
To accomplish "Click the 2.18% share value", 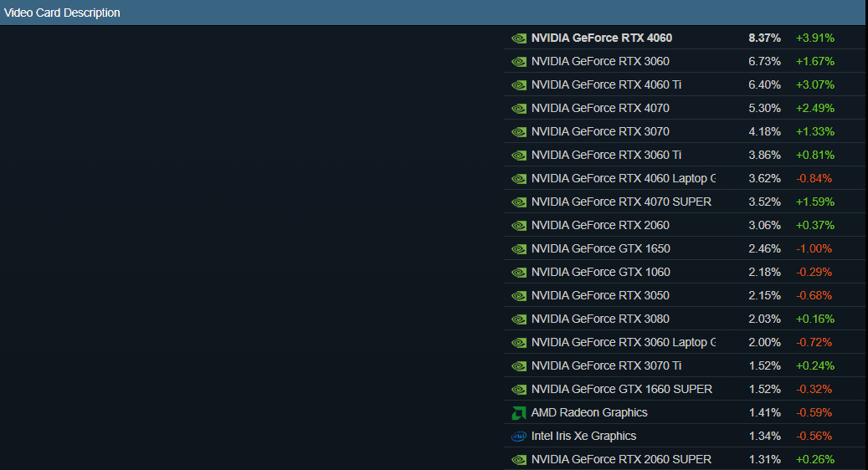I will point(764,272).
